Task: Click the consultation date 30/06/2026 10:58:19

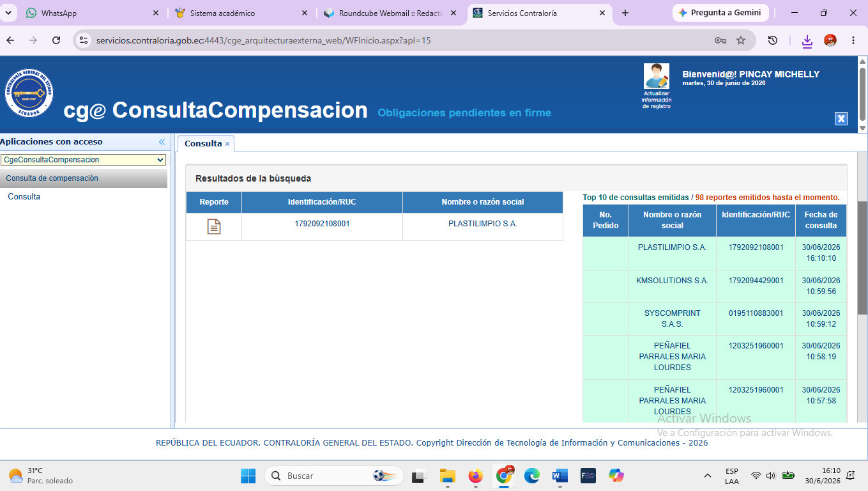Action: click(821, 351)
